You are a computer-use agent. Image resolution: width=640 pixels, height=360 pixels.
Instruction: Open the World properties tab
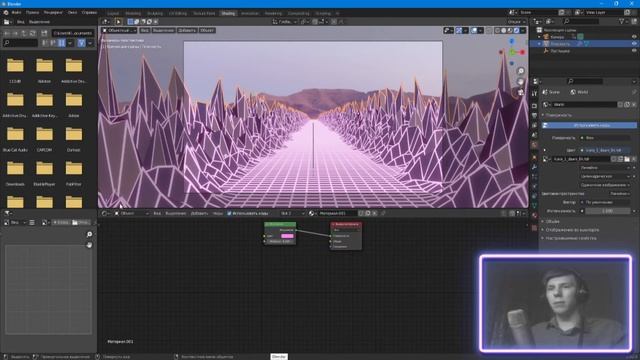pyautogui.click(x=534, y=144)
